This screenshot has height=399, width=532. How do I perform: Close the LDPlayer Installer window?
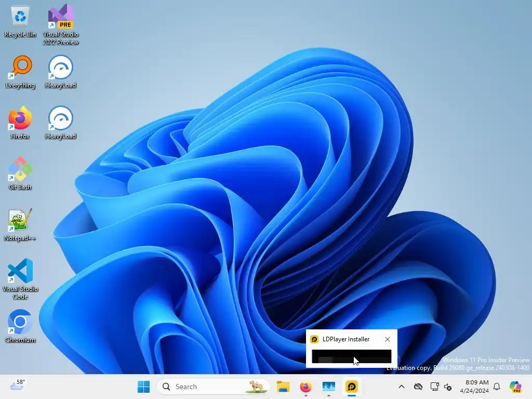pos(388,339)
